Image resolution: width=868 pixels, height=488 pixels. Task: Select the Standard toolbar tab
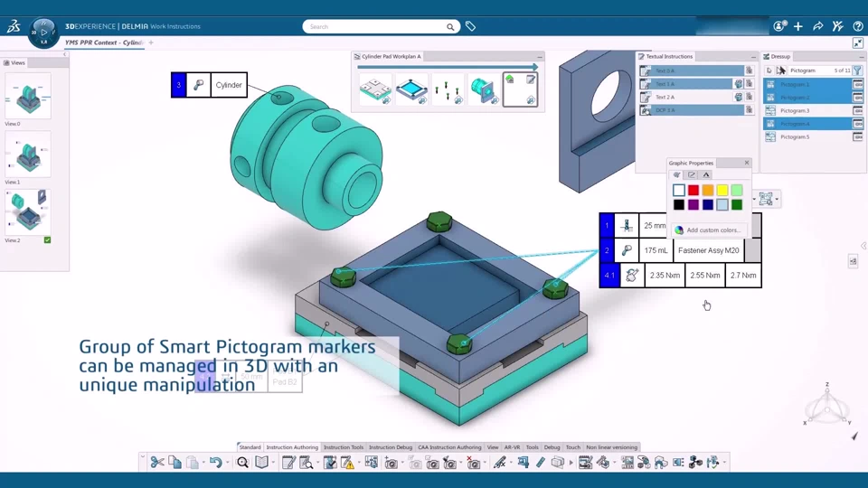pyautogui.click(x=250, y=447)
